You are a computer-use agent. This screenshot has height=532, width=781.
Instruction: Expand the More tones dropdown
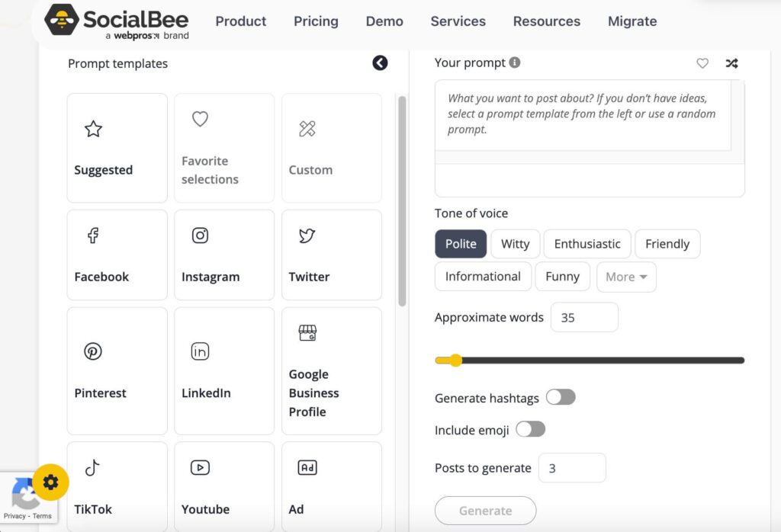pyautogui.click(x=626, y=277)
